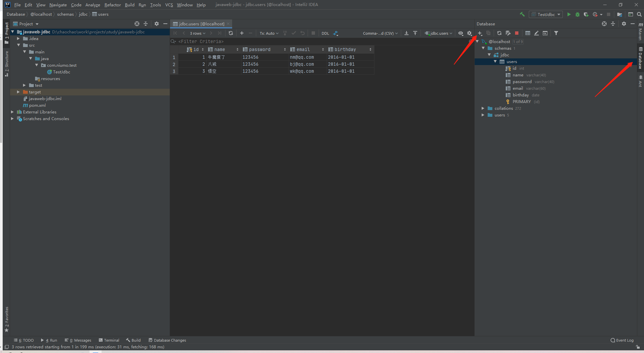
Task: Open the Event Log
Action: pos(622,340)
